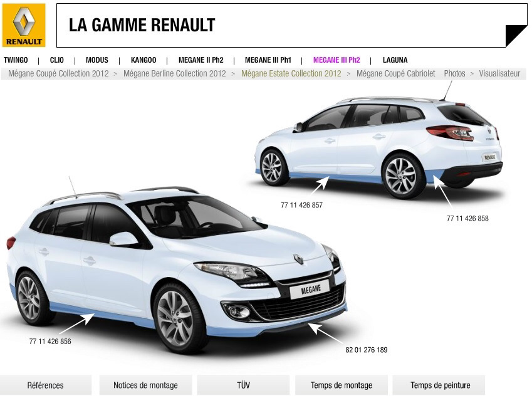The width and height of the screenshot is (532, 408).
Task: Click the LA GAMME RENAULT title
Action: (x=142, y=25)
